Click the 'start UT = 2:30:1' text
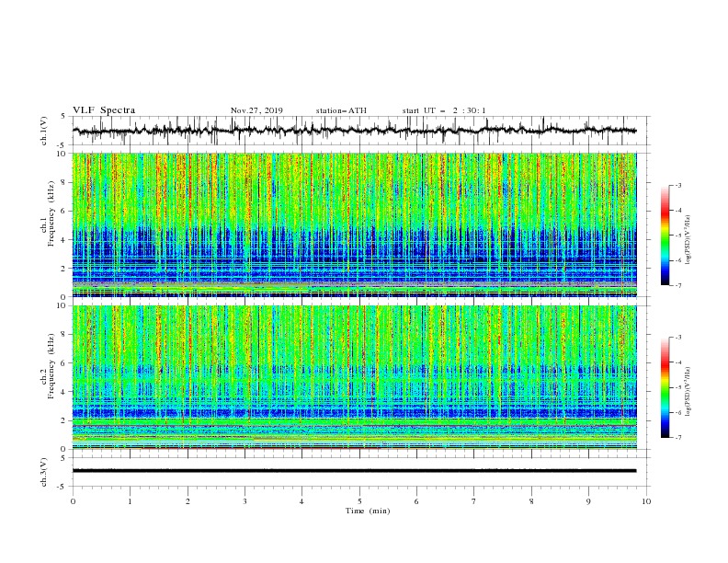The width and height of the screenshot is (728, 563). pos(444,110)
